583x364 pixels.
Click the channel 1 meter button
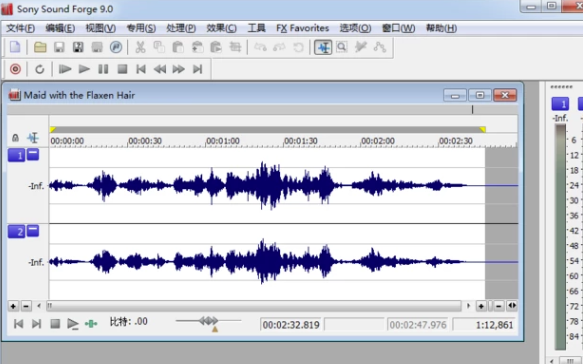point(560,104)
